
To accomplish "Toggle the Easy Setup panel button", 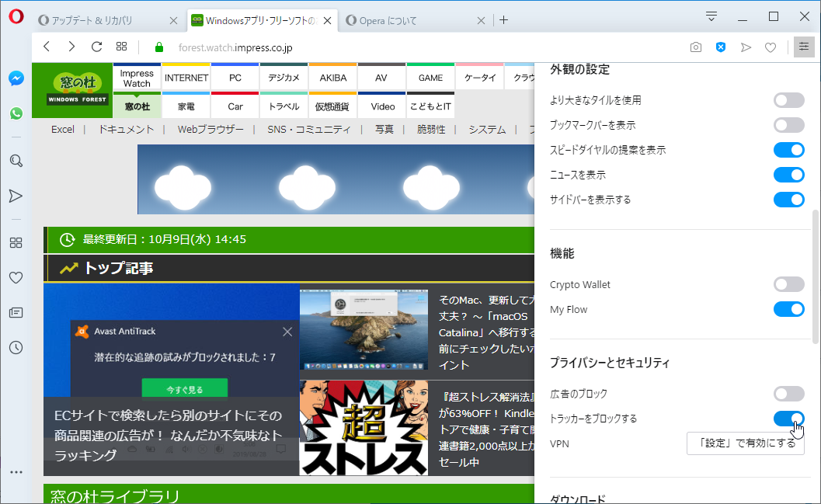I will [x=804, y=47].
